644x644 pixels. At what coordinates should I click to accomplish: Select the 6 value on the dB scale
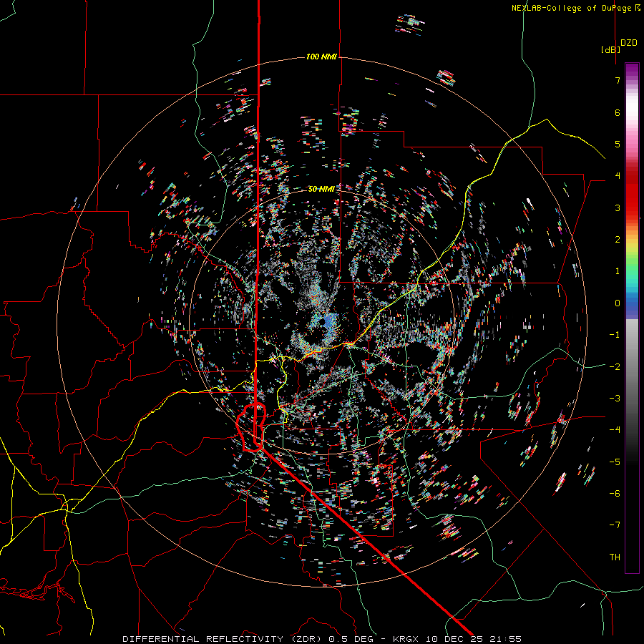coord(618,112)
